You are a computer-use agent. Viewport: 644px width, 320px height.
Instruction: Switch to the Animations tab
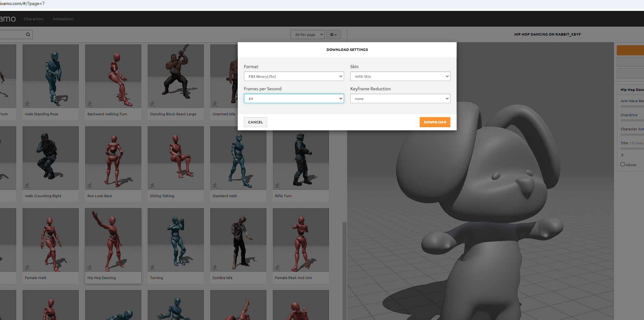(63, 19)
